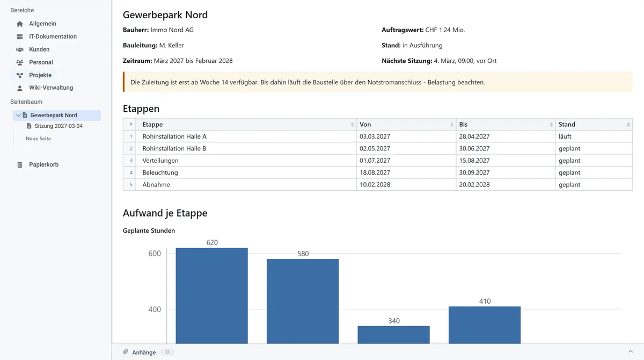This screenshot has height=360, width=644.
Task: Click the date 10.02.2028 in the table
Action: click(406, 184)
